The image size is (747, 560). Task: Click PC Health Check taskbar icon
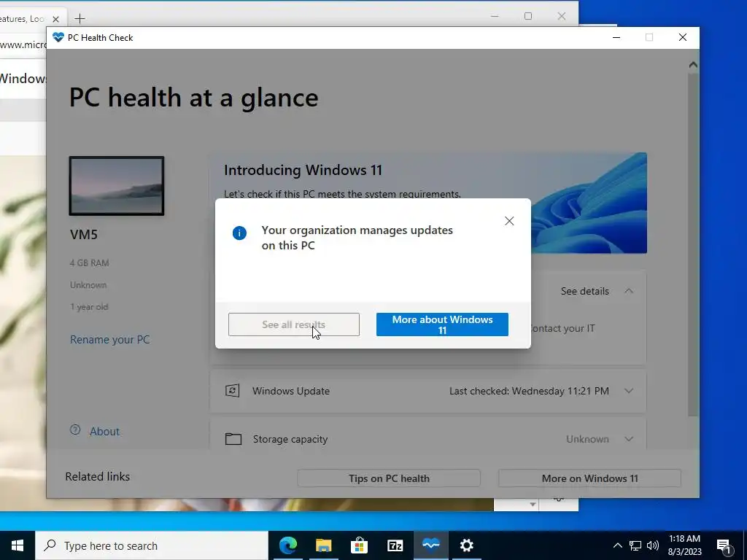[430, 545]
